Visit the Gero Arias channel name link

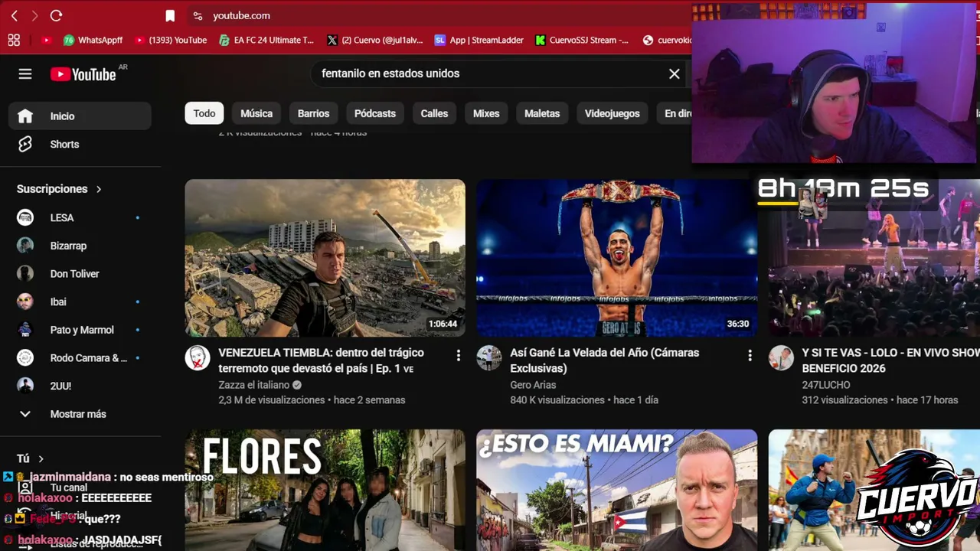(534, 385)
